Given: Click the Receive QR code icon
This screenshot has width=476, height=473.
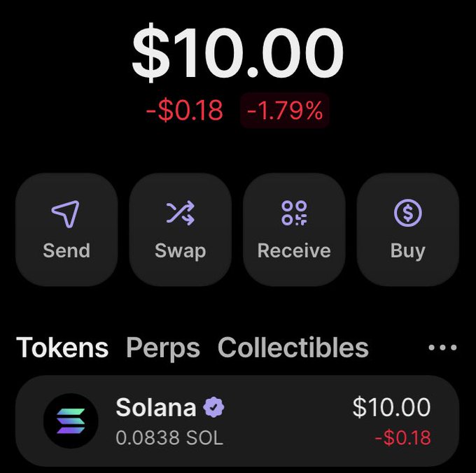Looking at the screenshot, I should click(294, 213).
